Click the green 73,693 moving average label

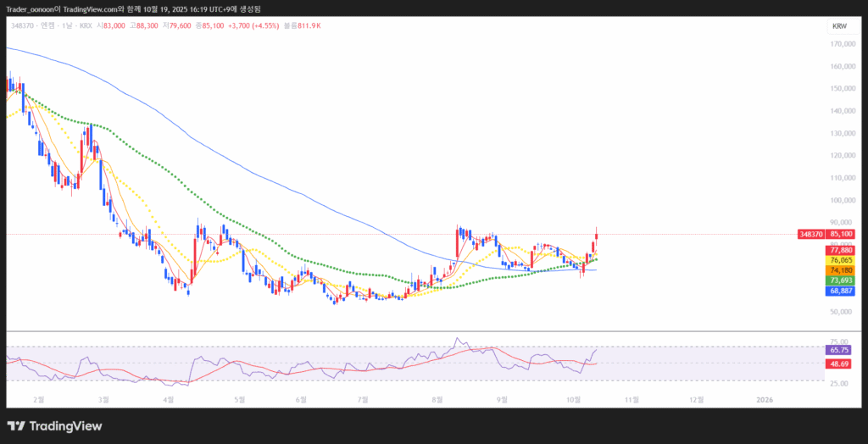841,280
